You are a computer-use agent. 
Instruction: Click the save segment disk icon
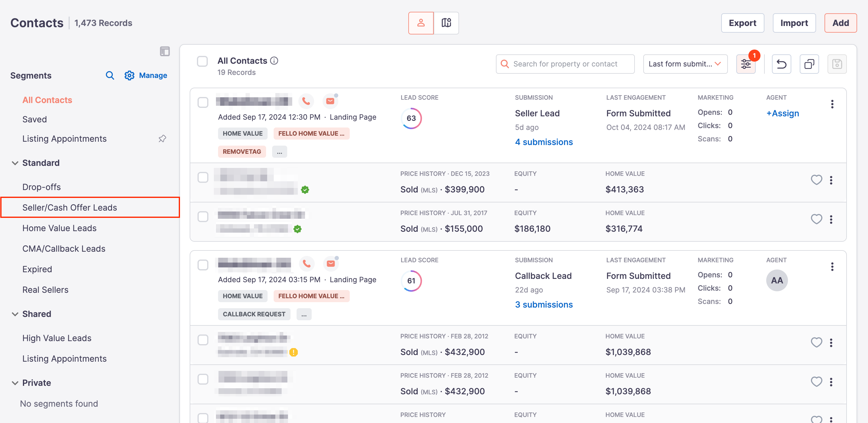(837, 64)
